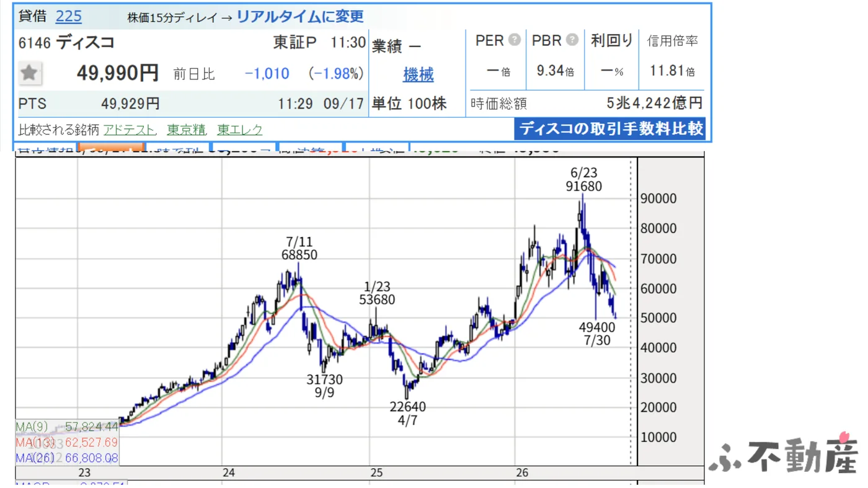868x488 pixels.
Task: Click the year 24 axis label
Action: [x=229, y=473]
